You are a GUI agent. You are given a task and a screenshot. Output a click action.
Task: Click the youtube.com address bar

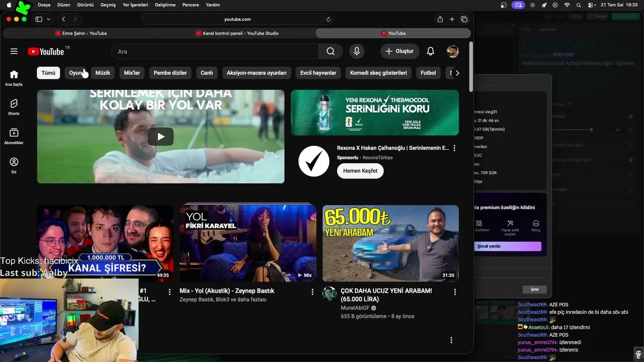(x=237, y=19)
